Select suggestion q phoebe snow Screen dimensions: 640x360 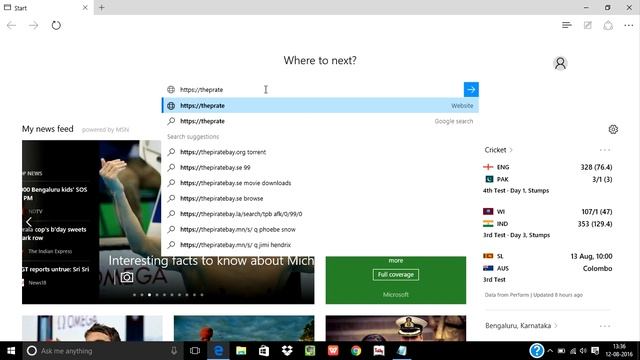click(x=320, y=229)
